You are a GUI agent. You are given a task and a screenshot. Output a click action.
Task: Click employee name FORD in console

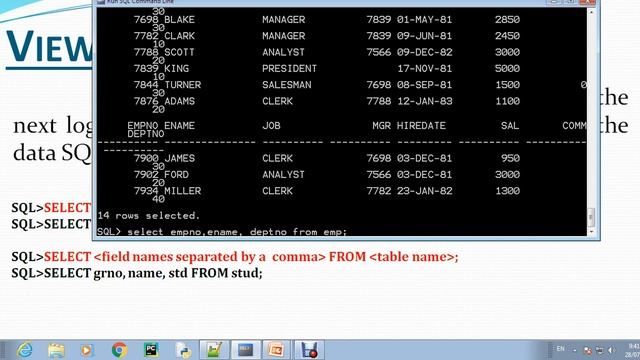tap(176, 175)
